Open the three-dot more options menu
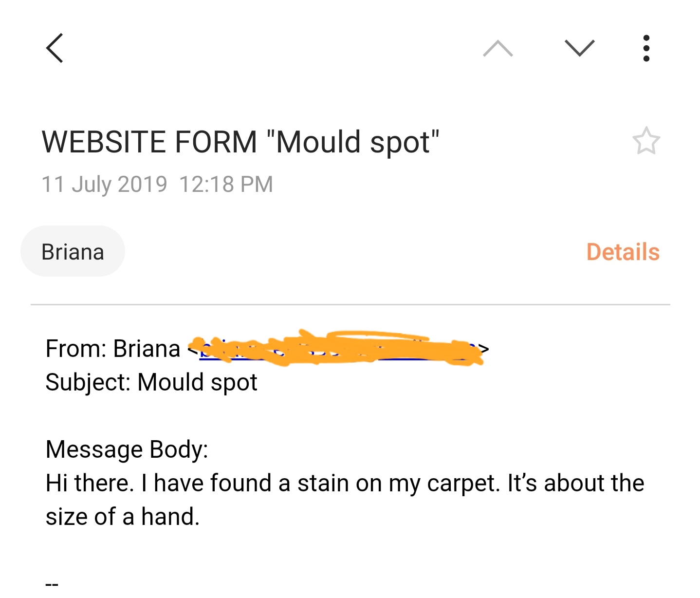The width and height of the screenshot is (700, 598). coord(646,48)
